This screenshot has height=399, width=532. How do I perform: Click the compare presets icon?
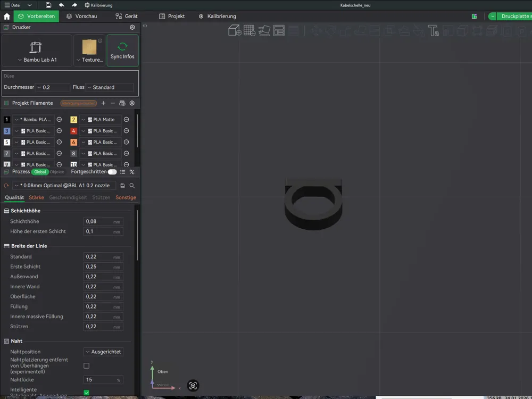(132, 172)
